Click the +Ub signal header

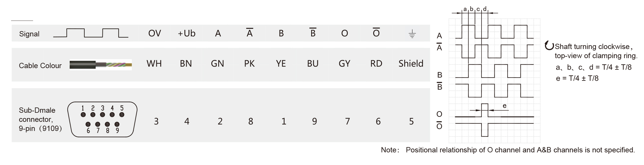[186, 33]
